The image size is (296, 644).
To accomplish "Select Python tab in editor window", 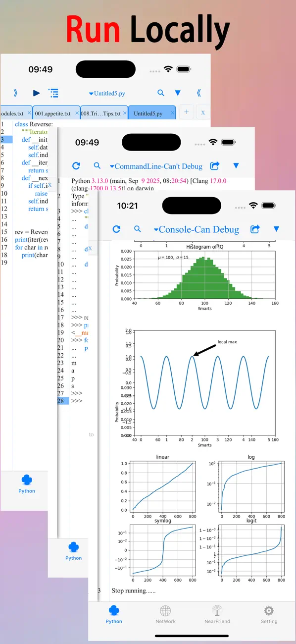I will pyautogui.click(x=27, y=484).
